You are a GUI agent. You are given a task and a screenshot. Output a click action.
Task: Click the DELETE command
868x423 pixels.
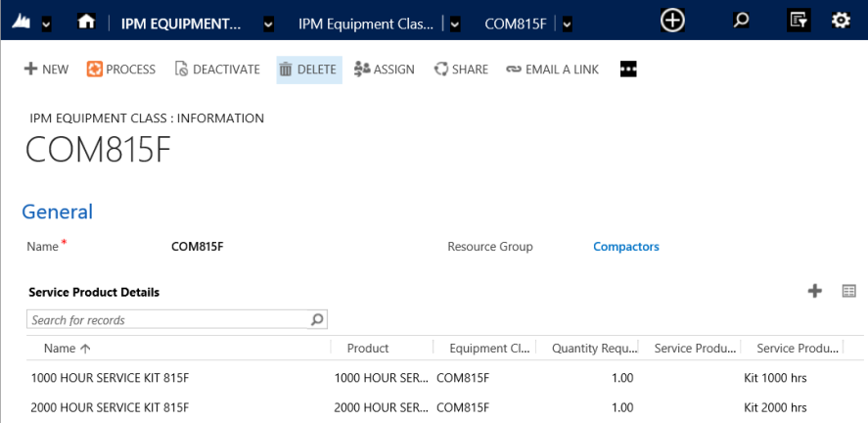(x=308, y=70)
